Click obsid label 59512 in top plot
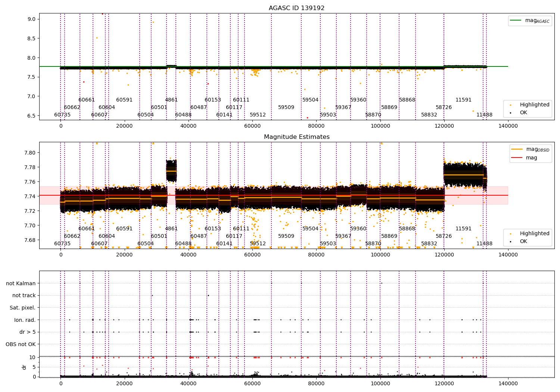The width and height of the screenshot is (560, 392). [258, 115]
